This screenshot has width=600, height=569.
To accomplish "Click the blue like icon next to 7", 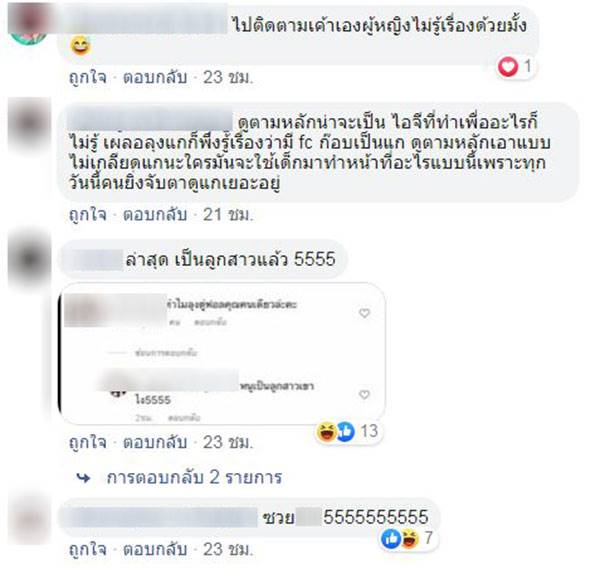I will pos(391,539).
